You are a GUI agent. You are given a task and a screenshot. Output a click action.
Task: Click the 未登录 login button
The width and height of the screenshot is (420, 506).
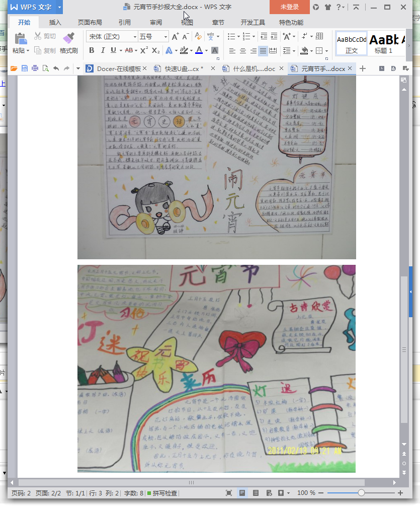tap(289, 7)
